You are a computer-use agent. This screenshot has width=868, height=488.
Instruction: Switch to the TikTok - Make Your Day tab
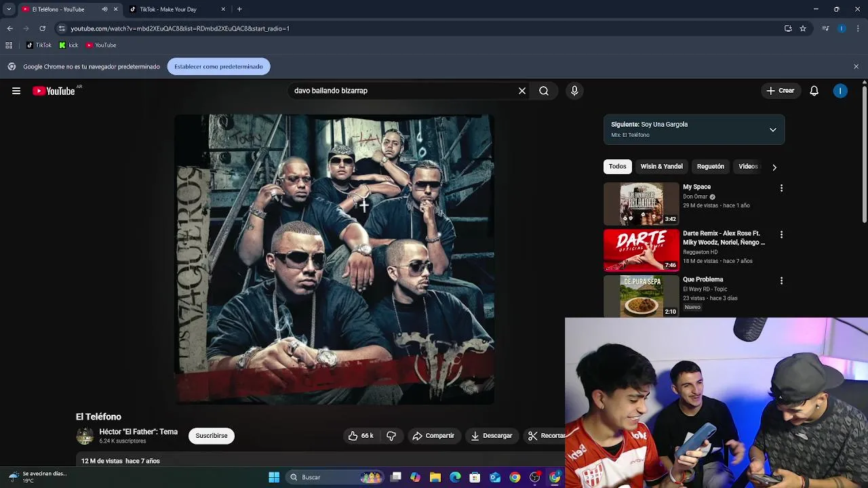tap(178, 9)
